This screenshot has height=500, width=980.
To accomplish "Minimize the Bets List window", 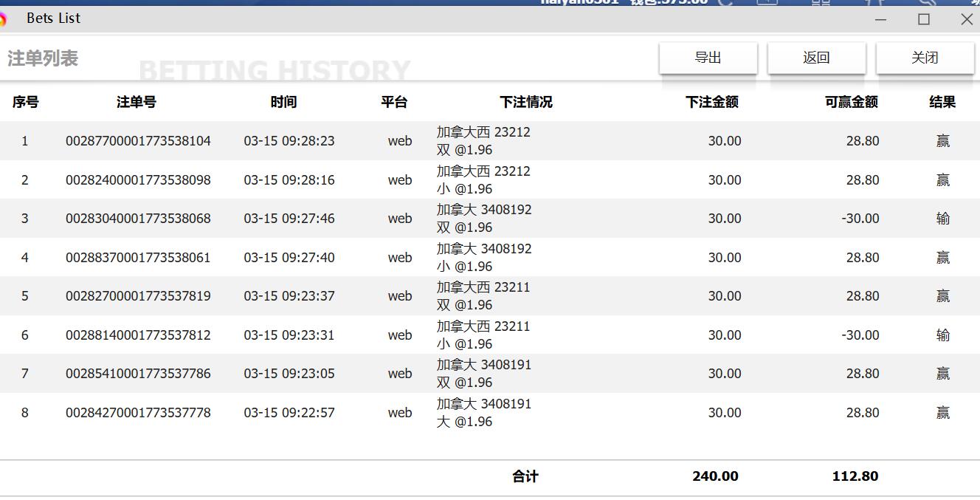I will [x=880, y=19].
